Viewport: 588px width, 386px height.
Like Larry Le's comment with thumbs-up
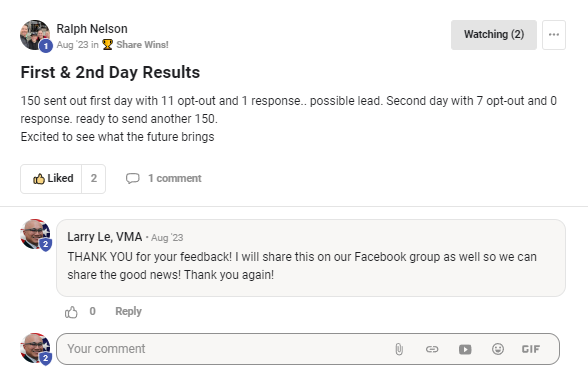(71, 312)
